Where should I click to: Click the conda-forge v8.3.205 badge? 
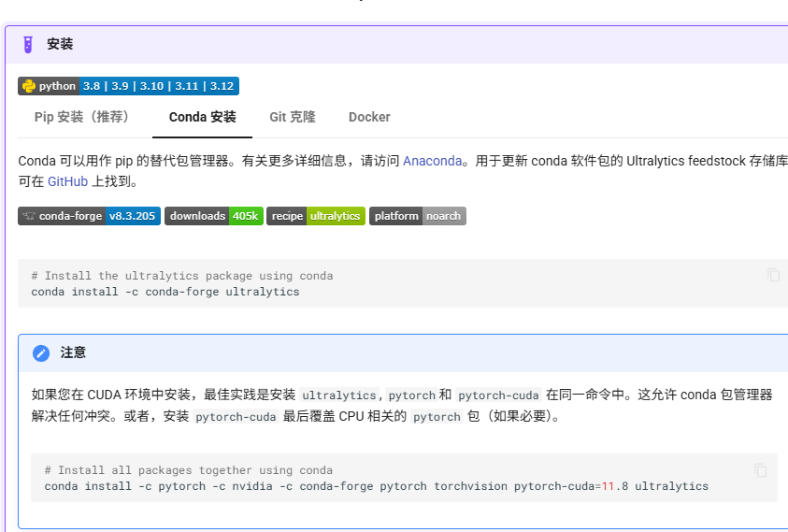[90, 216]
